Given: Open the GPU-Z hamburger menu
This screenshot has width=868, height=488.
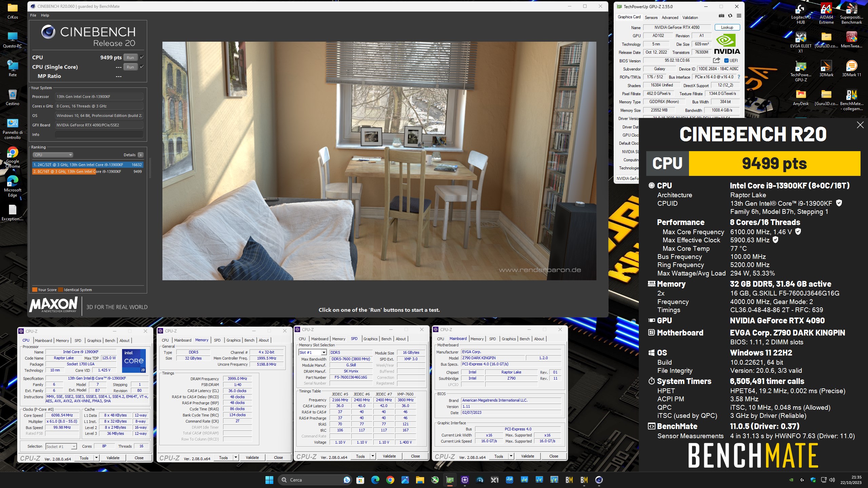Looking at the screenshot, I should coord(739,16).
